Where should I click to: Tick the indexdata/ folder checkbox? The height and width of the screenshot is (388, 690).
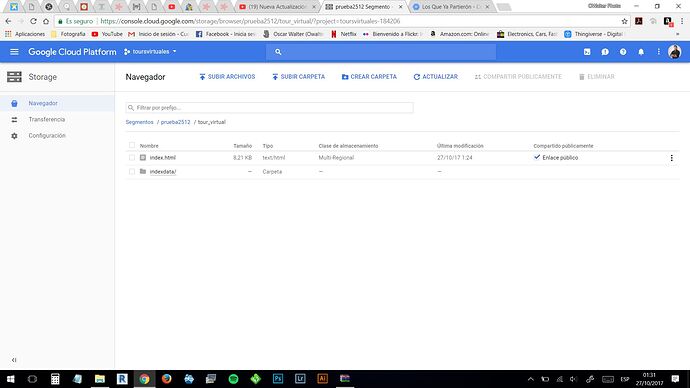click(132, 172)
